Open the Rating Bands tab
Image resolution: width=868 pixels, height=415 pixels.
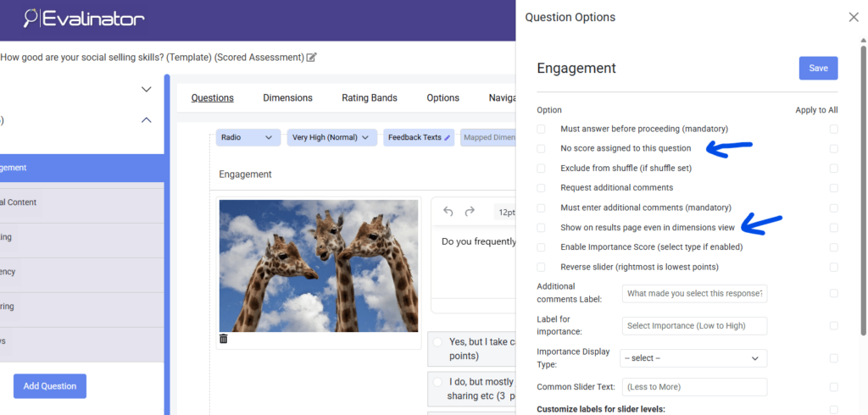[370, 98]
